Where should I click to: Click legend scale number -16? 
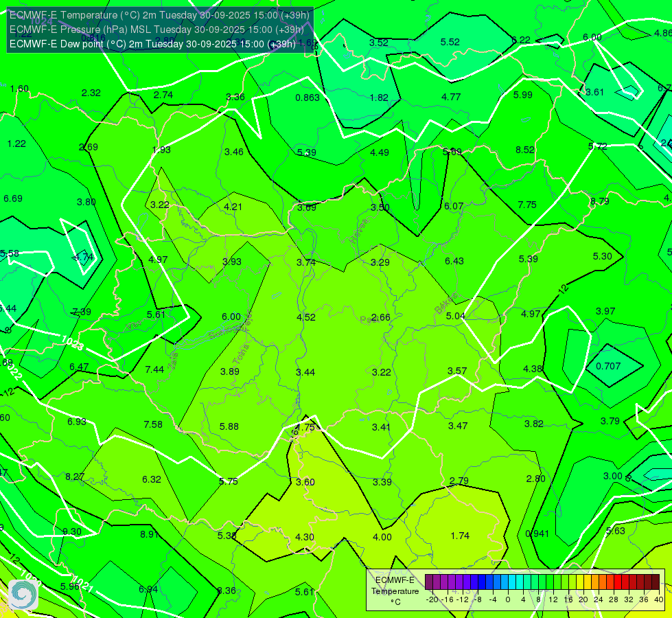448,599
